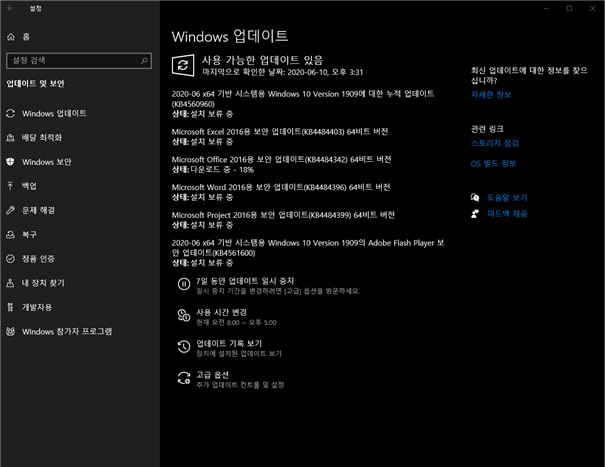605x467 pixels.
Task: Go to 개발자용 settings
Action: point(37,307)
